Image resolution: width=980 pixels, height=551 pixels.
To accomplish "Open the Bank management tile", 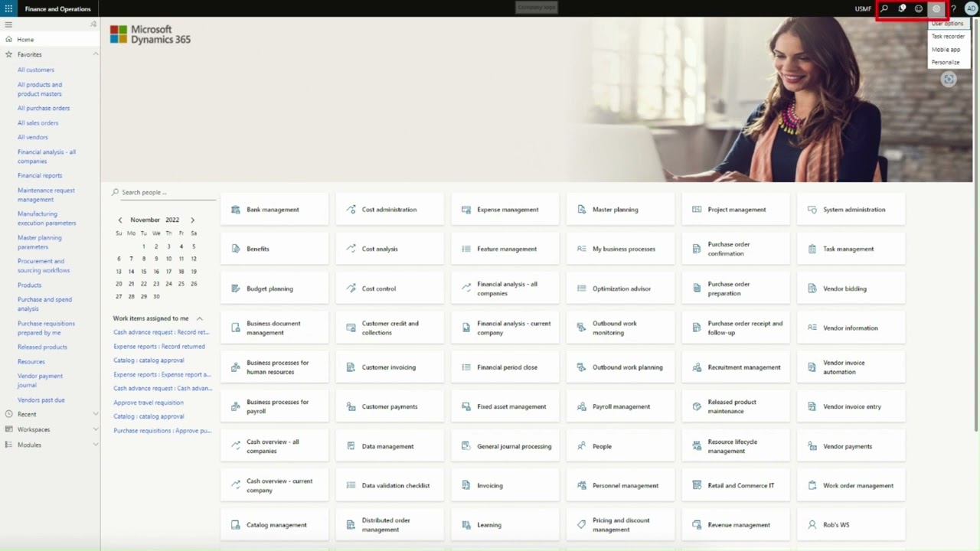I will [x=275, y=210].
